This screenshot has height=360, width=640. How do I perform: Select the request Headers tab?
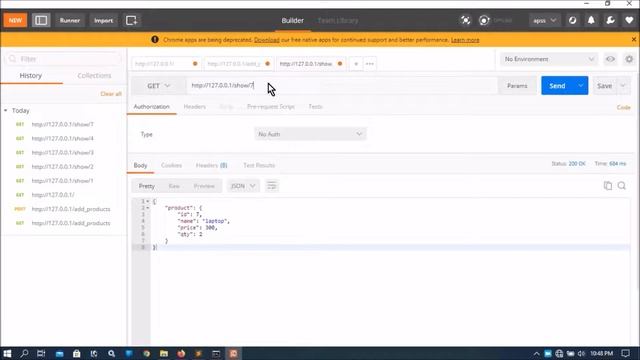pyautogui.click(x=195, y=107)
